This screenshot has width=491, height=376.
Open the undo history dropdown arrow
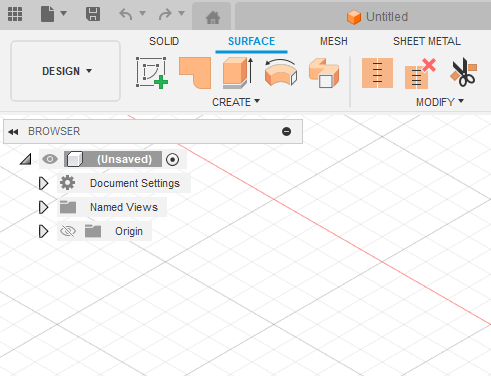click(x=142, y=13)
